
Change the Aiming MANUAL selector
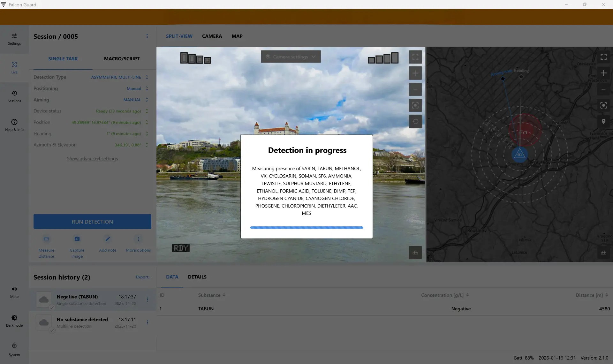click(x=136, y=100)
